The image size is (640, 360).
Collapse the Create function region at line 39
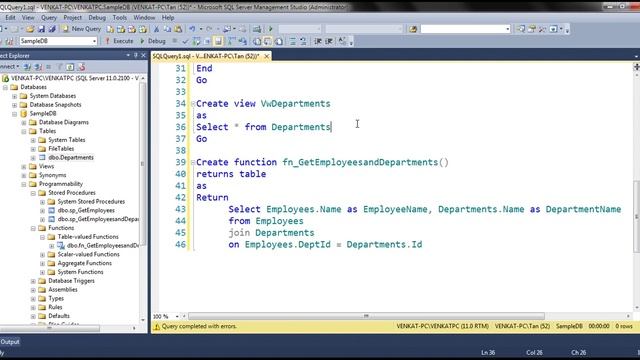193,162
